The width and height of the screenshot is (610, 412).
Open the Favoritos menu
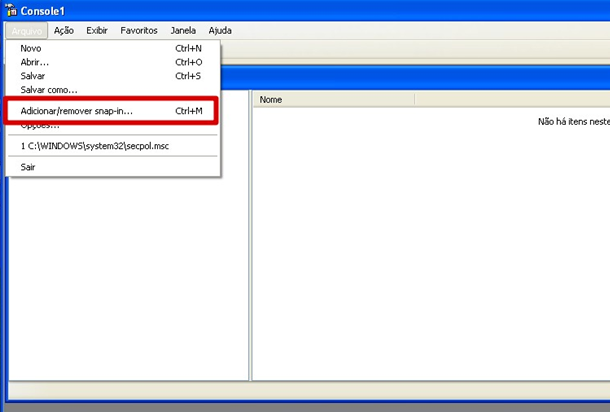pyautogui.click(x=139, y=30)
